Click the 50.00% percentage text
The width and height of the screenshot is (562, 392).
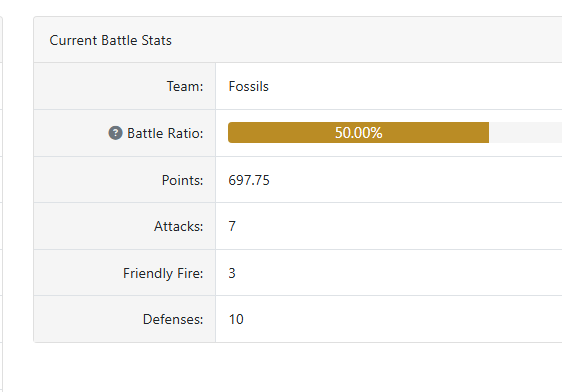click(x=358, y=133)
